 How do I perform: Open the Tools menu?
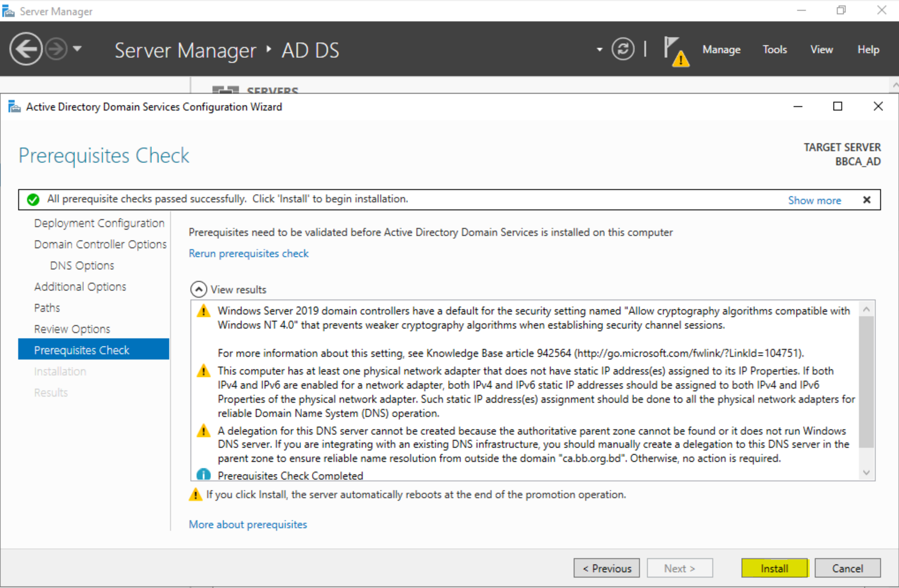click(x=775, y=49)
